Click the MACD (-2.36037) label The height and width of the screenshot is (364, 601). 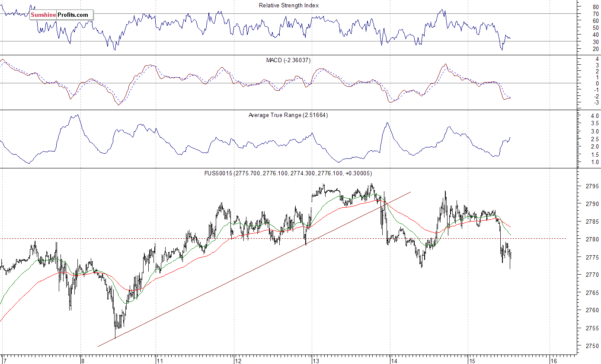point(288,60)
